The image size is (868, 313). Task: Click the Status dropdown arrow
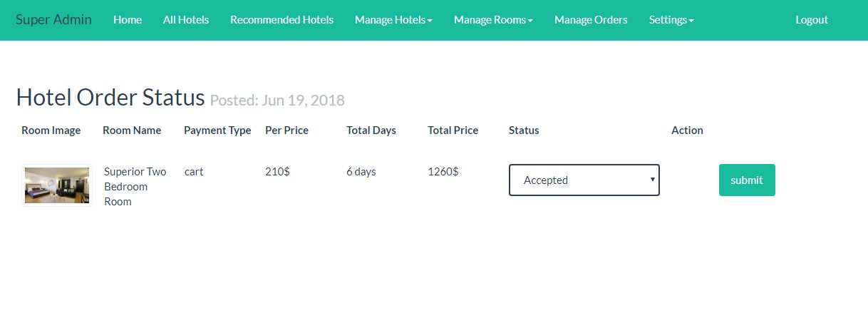pyautogui.click(x=653, y=180)
